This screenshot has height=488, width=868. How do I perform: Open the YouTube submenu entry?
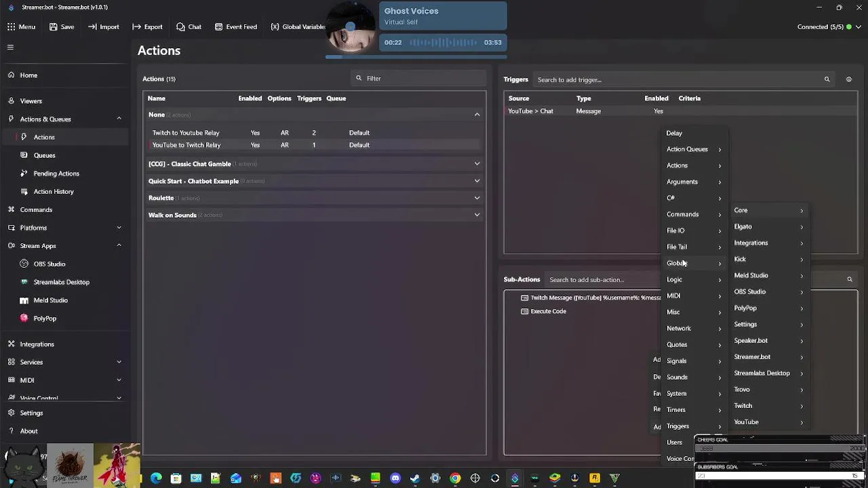[x=769, y=422]
